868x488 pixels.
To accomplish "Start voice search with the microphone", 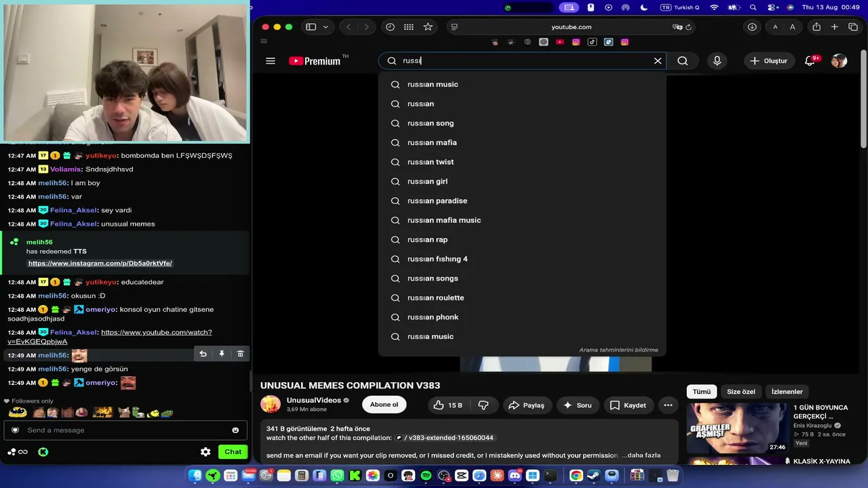I will [717, 61].
